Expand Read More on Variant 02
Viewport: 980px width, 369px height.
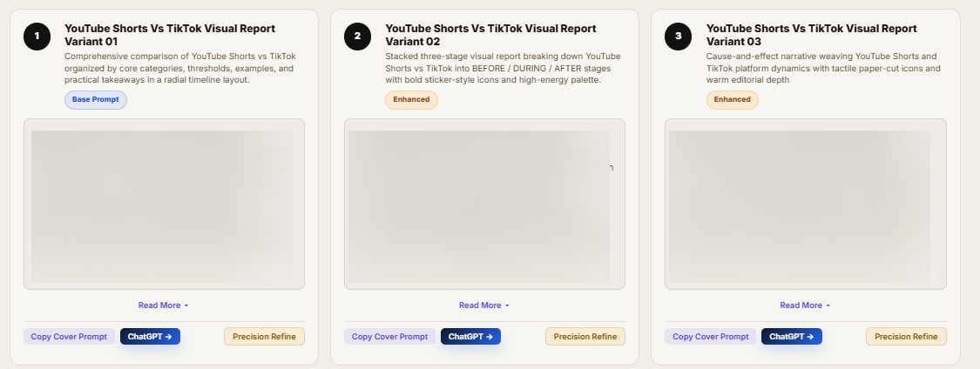tap(484, 305)
